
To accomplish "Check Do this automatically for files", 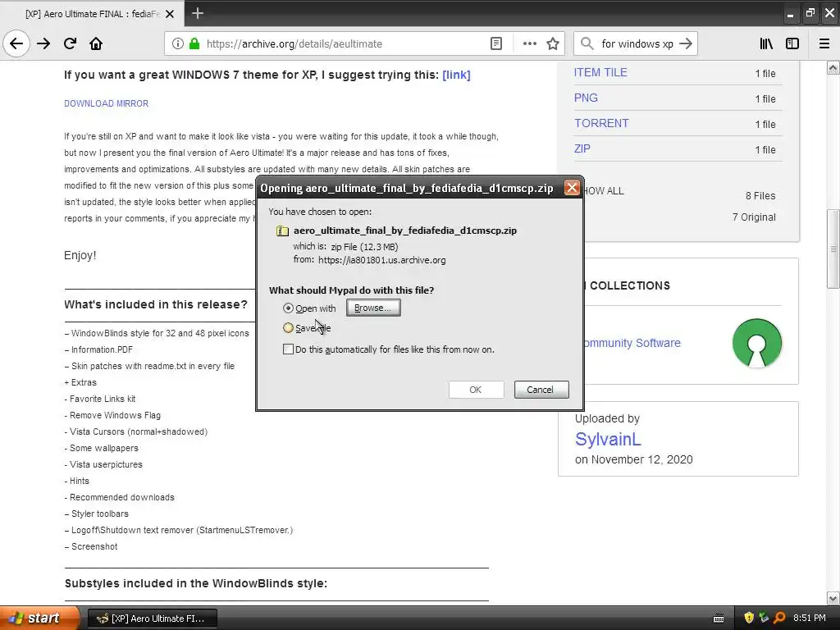I will click(288, 349).
